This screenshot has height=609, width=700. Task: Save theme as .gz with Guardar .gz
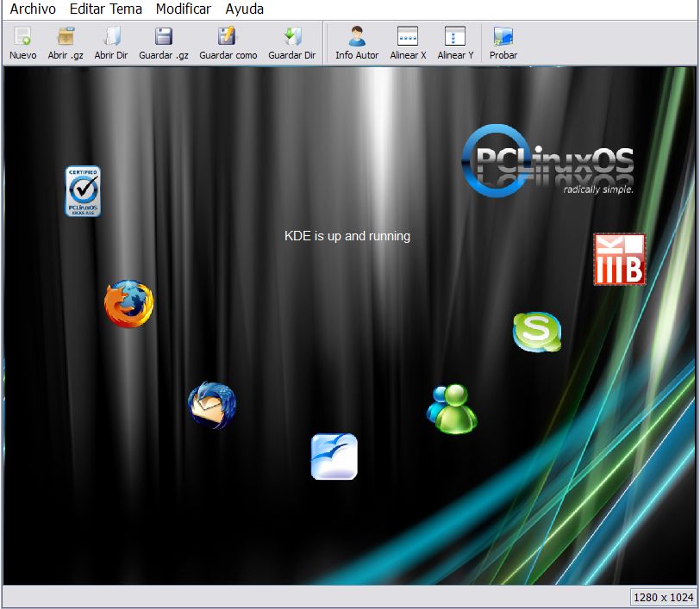[x=164, y=43]
